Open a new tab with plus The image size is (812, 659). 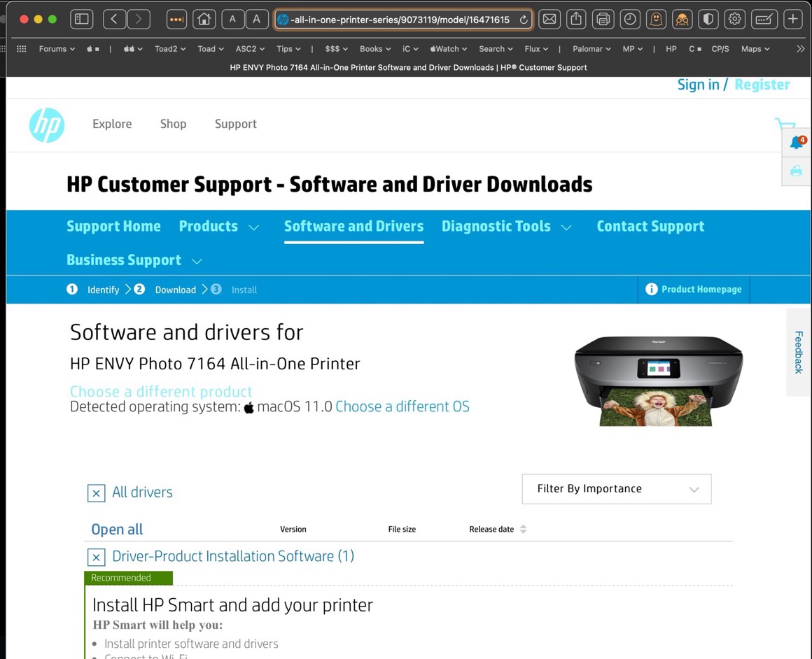(x=793, y=20)
